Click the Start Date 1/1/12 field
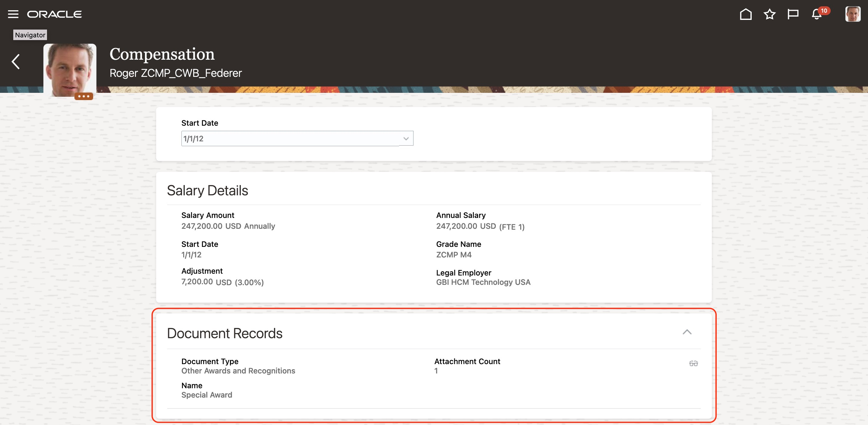 (x=290, y=139)
